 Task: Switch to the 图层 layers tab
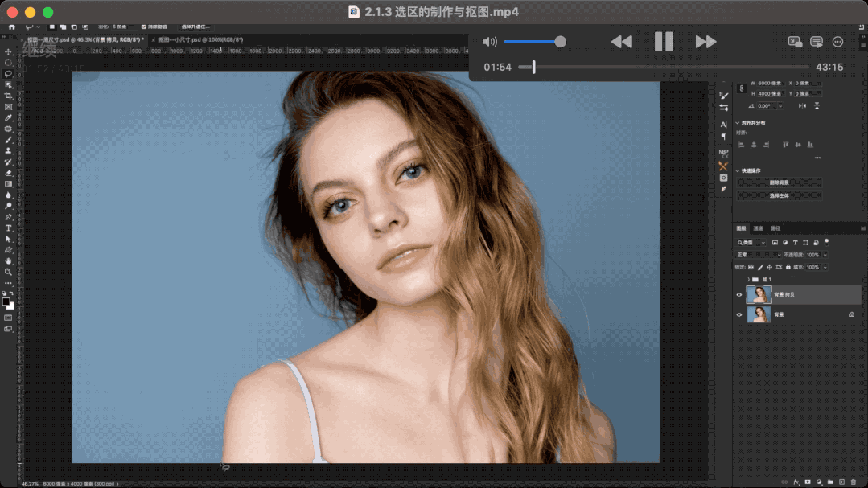741,228
